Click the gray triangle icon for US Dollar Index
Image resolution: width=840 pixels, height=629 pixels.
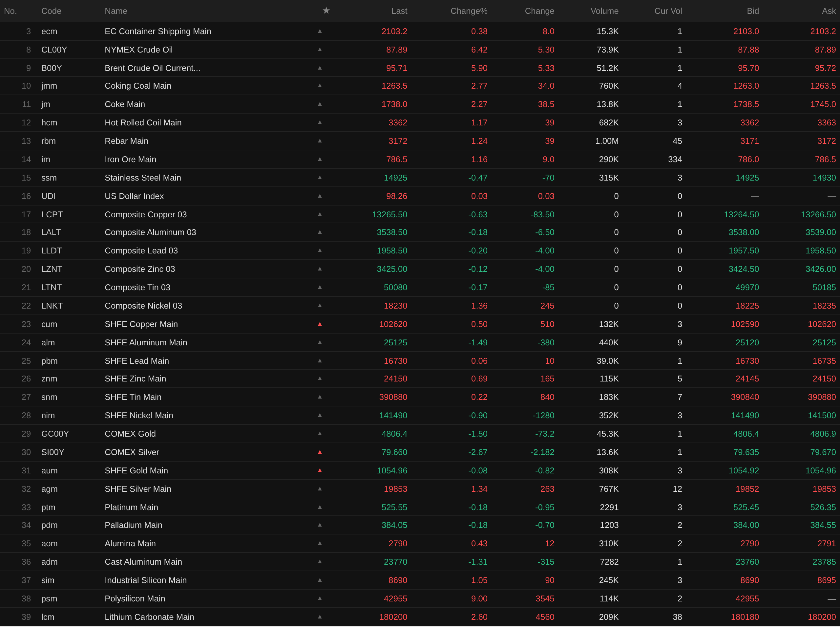tap(320, 196)
